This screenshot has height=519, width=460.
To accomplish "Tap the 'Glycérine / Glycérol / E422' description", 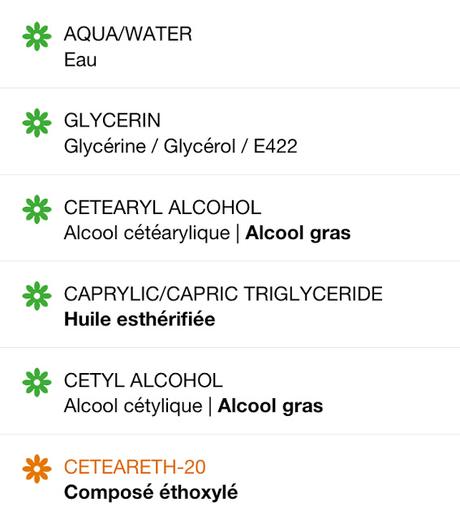I will click(181, 147).
